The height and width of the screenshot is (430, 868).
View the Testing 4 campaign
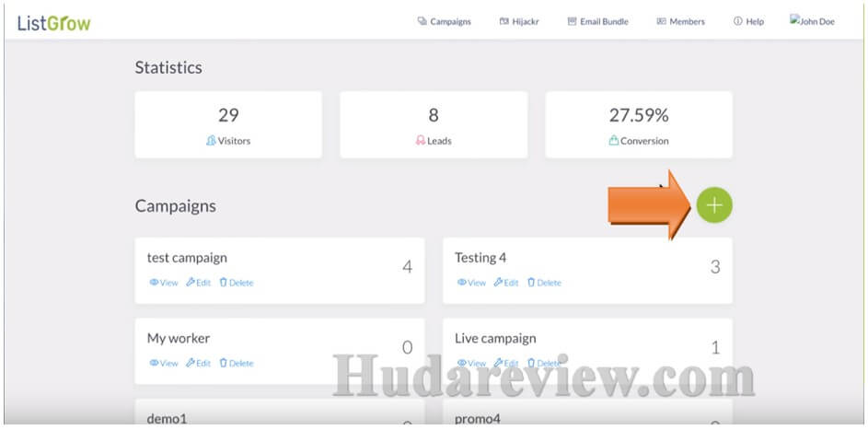[471, 283]
